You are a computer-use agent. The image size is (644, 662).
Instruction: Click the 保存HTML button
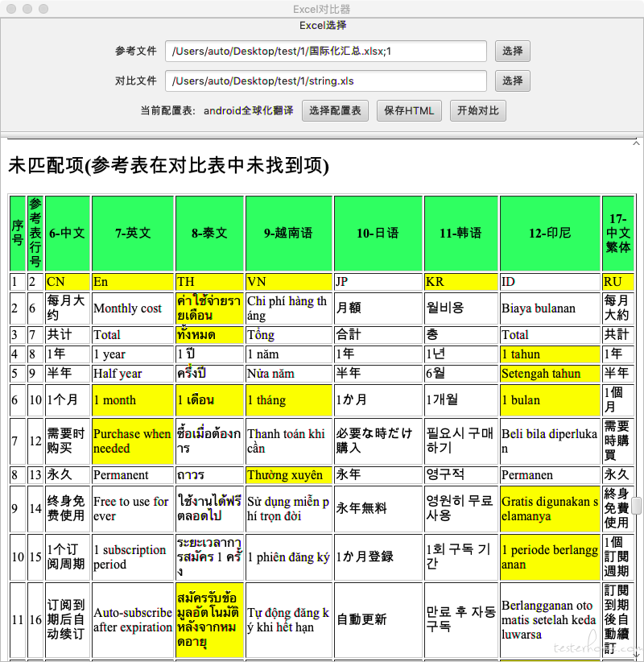(409, 110)
